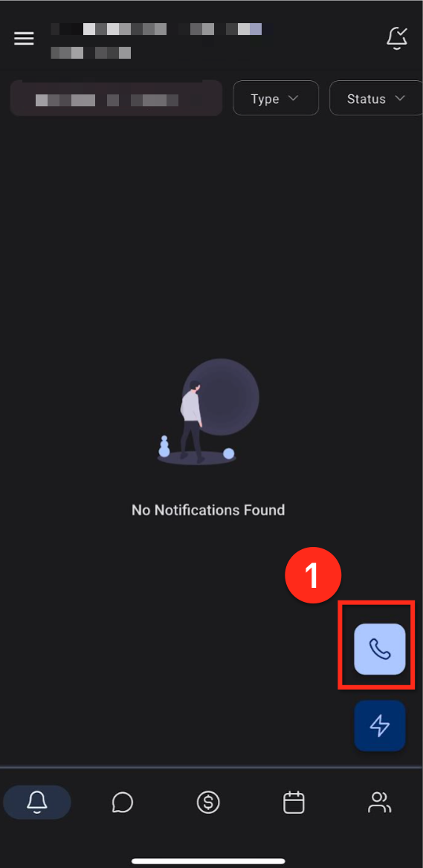Open the dollar sign payments tab
Image resolution: width=423 pixels, height=868 pixels.
coord(208,802)
